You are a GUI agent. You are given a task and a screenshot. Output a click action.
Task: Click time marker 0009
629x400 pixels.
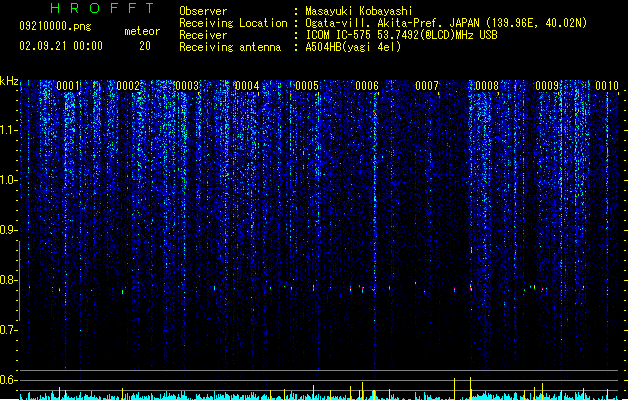pos(547,86)
